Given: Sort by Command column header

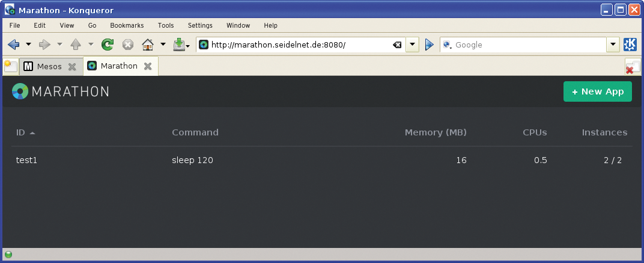Looking at the screenshot, I should click(x=195, y=132).
